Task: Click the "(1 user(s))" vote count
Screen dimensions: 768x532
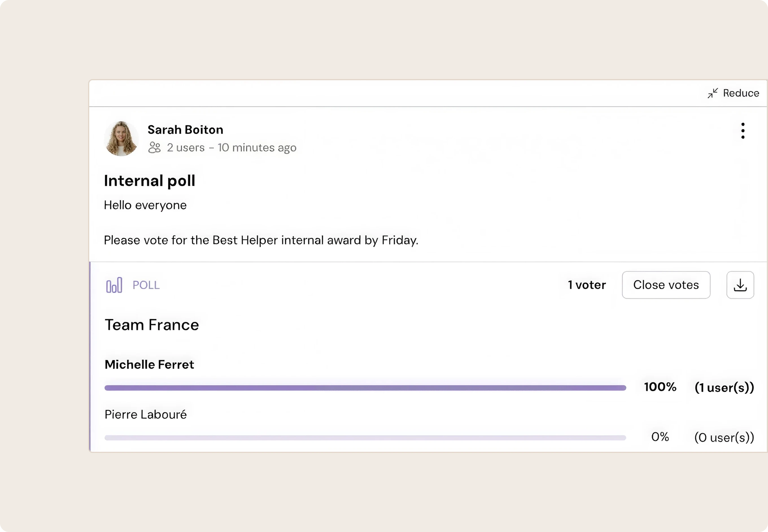Action: [x=724, y=388]
